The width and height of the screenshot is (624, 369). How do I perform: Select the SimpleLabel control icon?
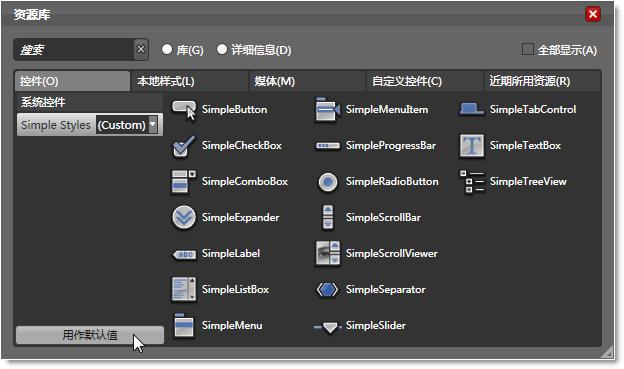[x=184, y=254]
